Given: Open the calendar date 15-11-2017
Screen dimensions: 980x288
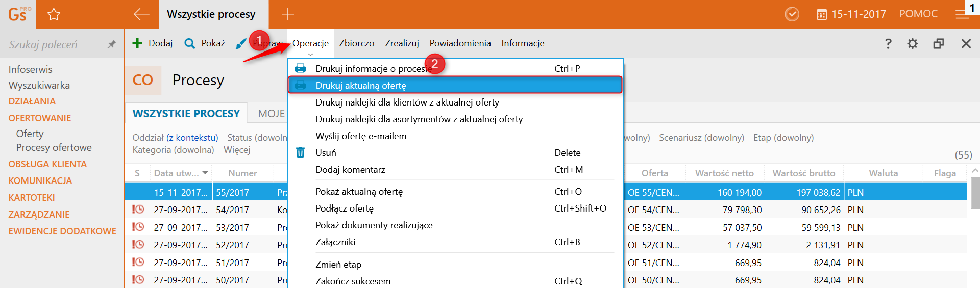Looking at the screenshot, I should click(851, 14).
